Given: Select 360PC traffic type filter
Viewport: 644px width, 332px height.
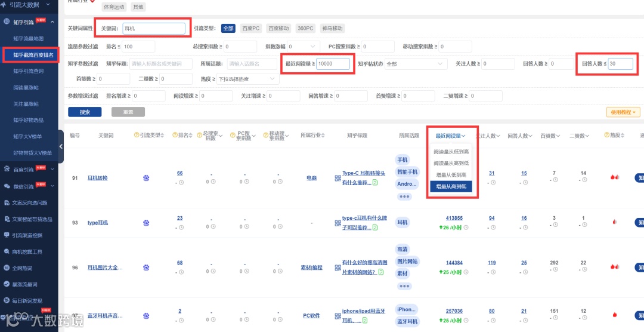Looking at the screenshot, I should (305, 29).
